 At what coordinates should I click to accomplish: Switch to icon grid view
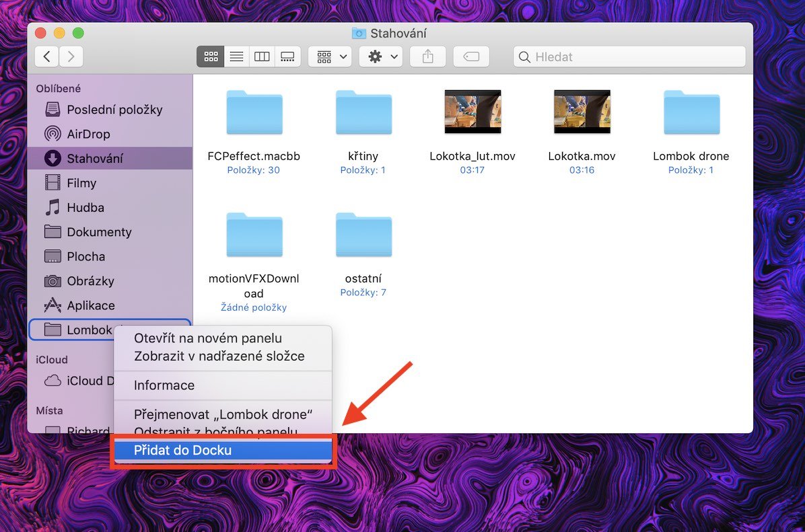210,56
